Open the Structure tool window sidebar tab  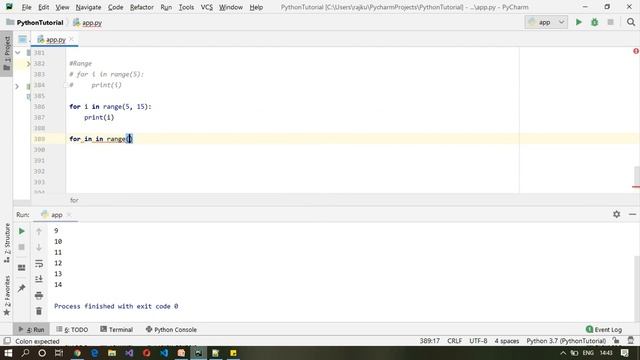7,243
